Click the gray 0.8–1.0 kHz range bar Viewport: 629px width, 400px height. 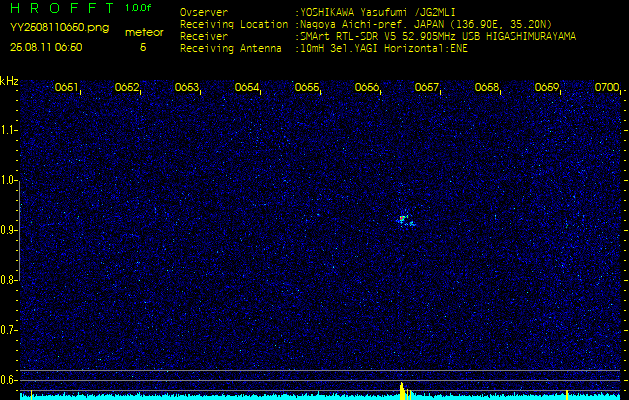19,231
